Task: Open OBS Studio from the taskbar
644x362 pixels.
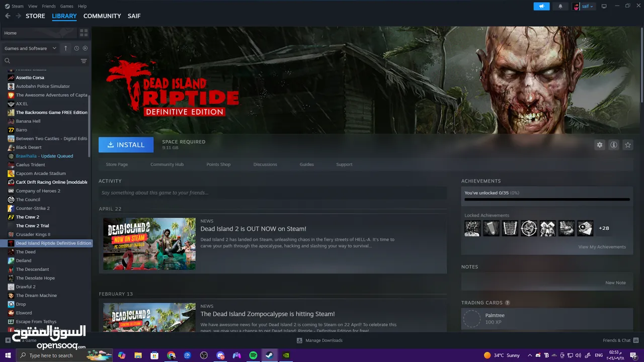Action: point(204,355)
